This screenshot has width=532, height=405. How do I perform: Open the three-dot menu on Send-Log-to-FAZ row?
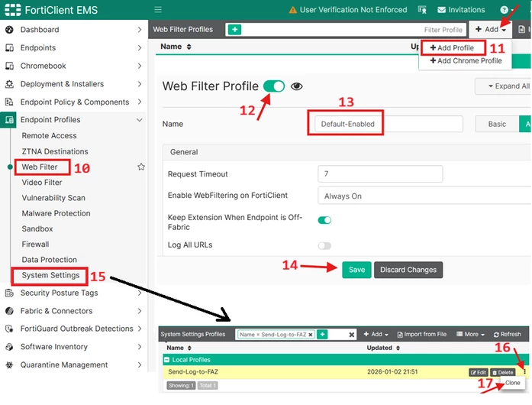524,372
